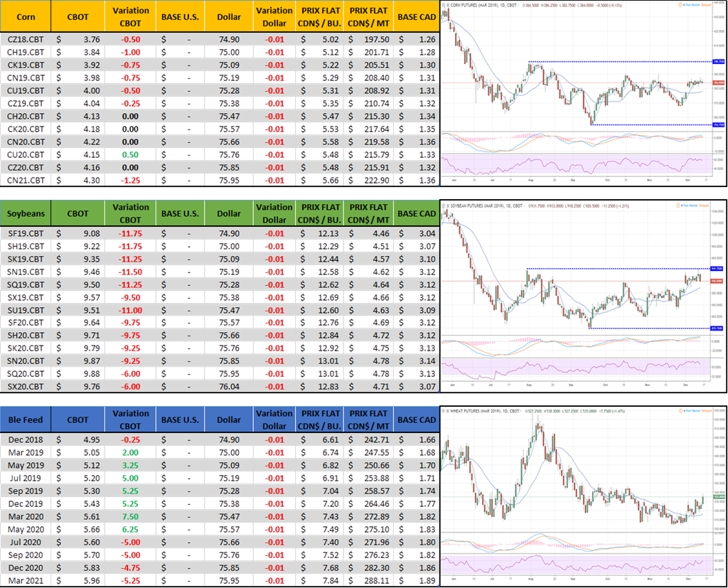
Task: Click blue lower support price label on soybean chart
Action: coord(715,328)
